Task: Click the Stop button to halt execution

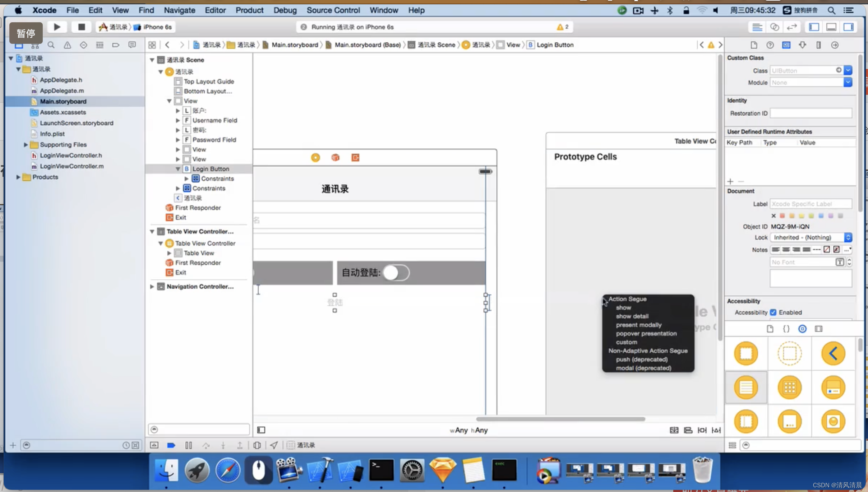Action: coord(81,27)
